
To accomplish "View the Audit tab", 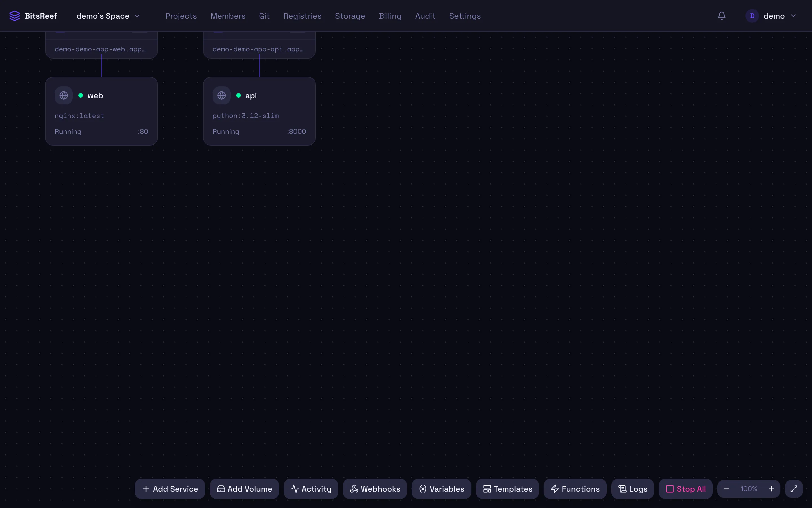I will click(x=425, y=16).
